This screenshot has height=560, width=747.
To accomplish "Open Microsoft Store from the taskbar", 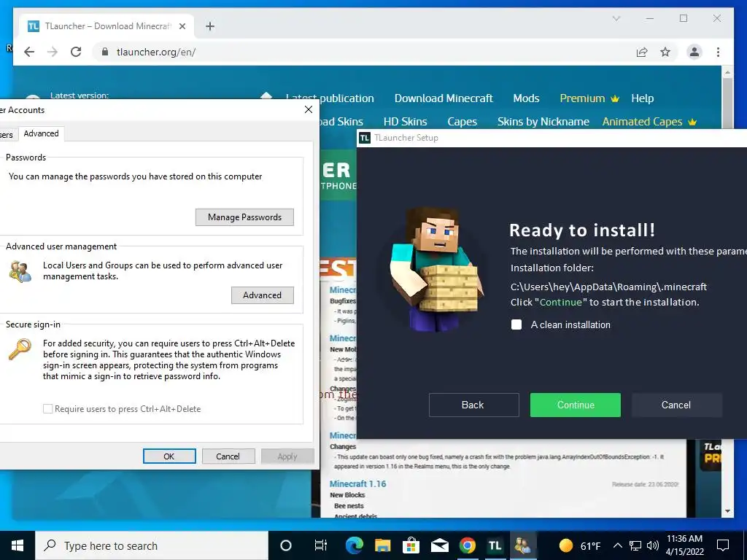I will pyautogui.click(x=411, y=545).
